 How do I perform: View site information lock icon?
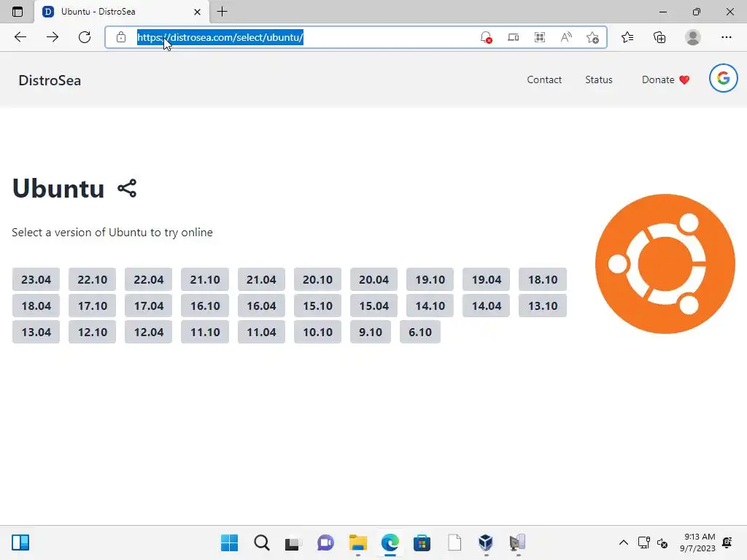pos(121,37)
